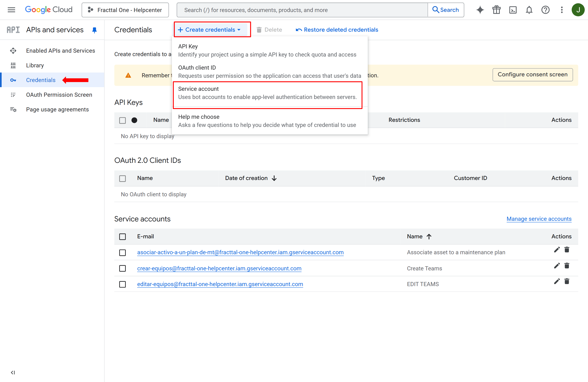Delete the editar-equipos service account
This screenshot has height=382, width=588.
pyautogui.click(x=567, y=281)
